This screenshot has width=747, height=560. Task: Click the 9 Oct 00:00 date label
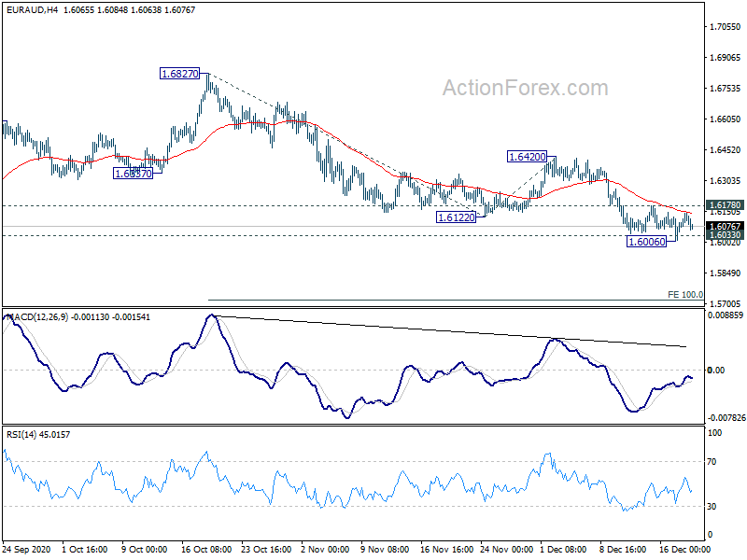coord(145,549)
